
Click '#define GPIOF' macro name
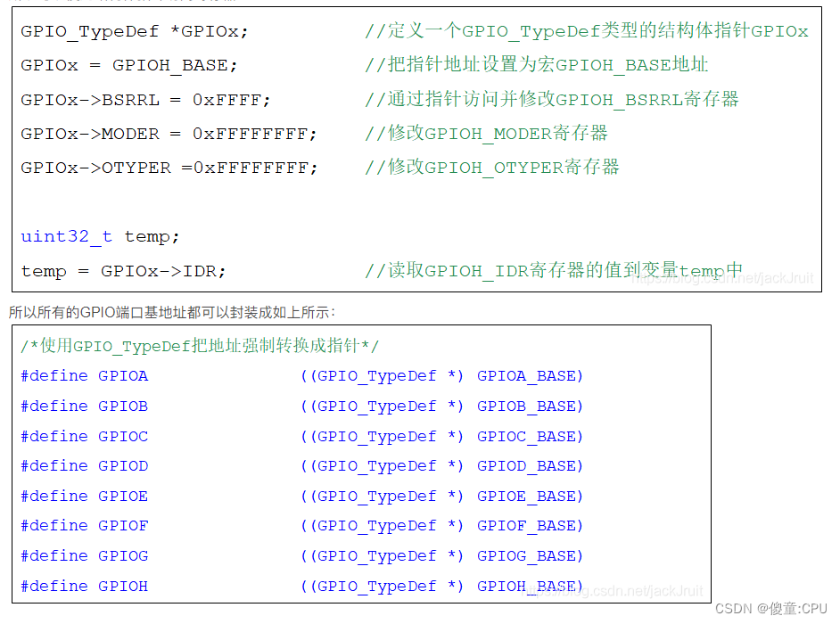coord(84,526)
